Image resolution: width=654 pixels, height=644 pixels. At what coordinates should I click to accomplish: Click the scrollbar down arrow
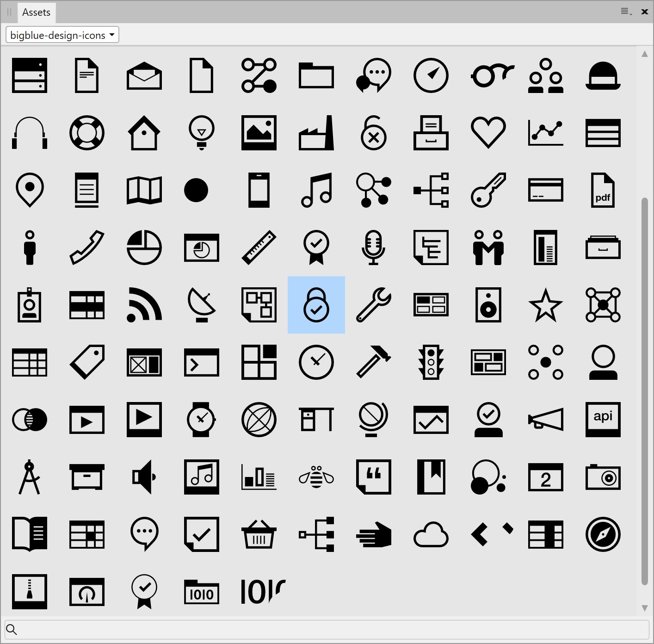pyautogui.click(x=645, y=608)
